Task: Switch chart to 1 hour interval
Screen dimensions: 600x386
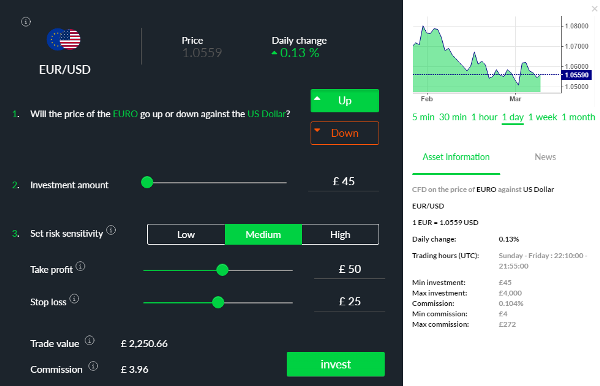Action: click(484, 117)
